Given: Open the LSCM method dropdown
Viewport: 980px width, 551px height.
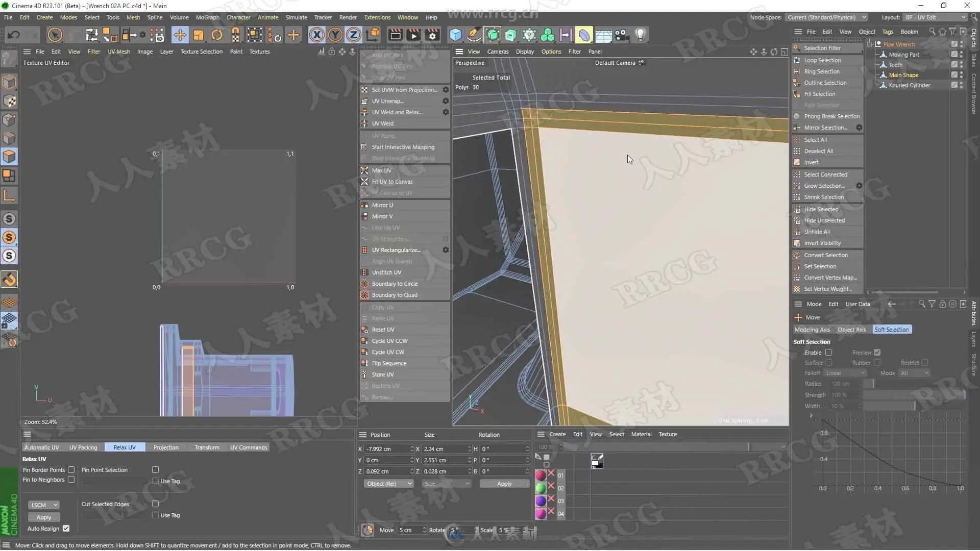Looking at the screenshot, I should 43,505.
